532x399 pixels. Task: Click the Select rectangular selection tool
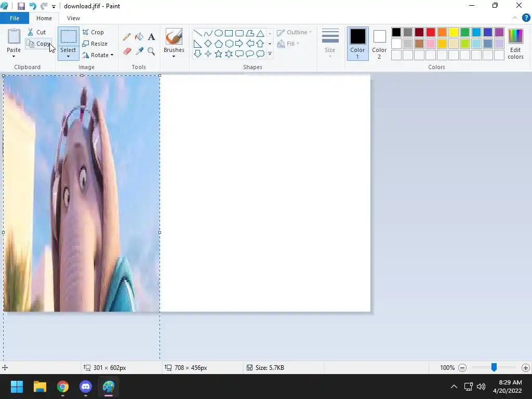pos(68,37)
